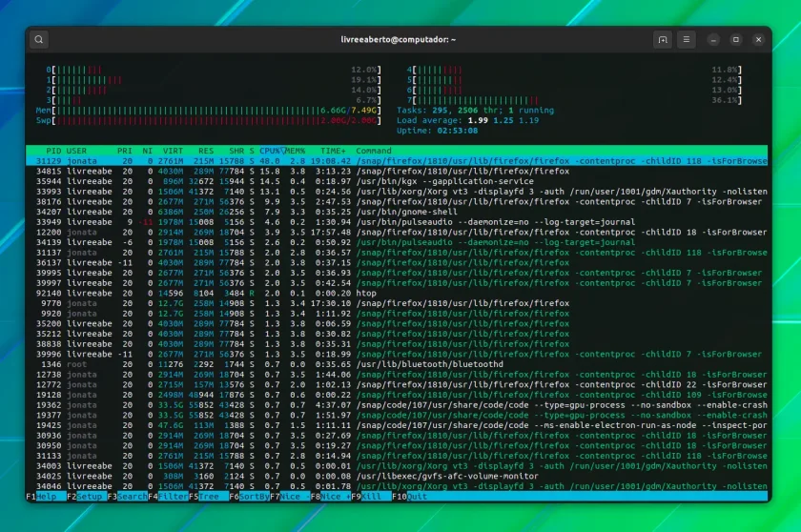
Task: Click CPU 0 usage meter showing 12.0%
Action: 214,70
